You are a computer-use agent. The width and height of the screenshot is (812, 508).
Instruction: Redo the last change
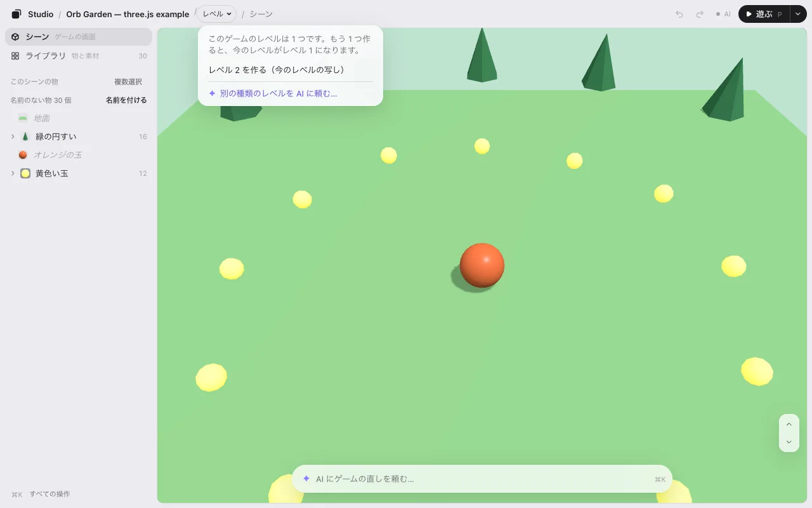[x=700, y=14]
